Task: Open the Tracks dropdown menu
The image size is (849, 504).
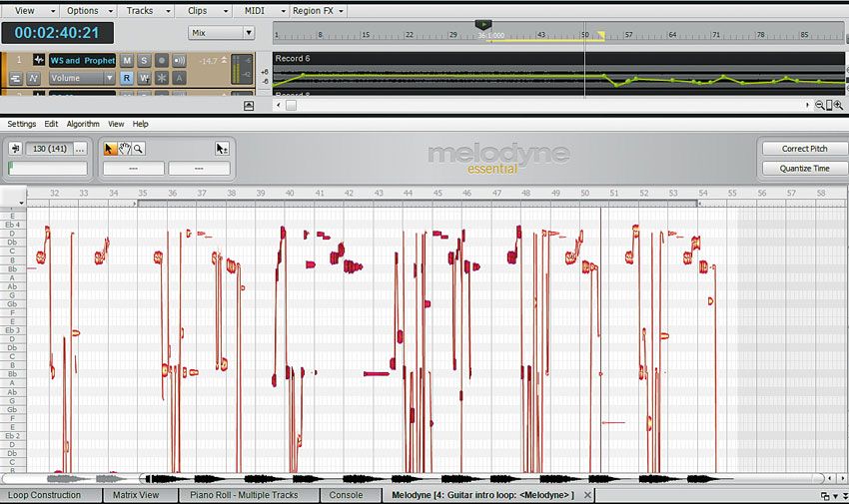Action: point(147,10)
